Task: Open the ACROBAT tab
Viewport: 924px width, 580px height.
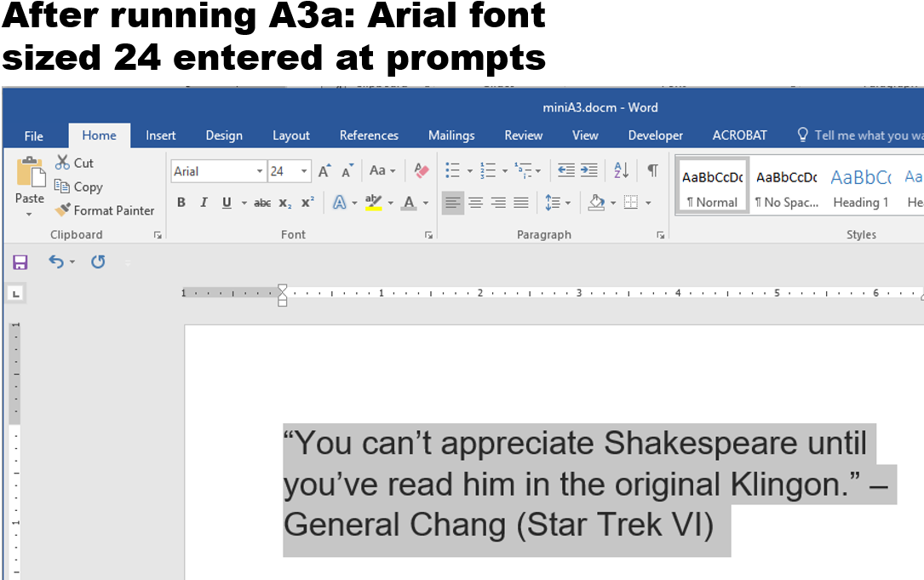Action: 739,135
